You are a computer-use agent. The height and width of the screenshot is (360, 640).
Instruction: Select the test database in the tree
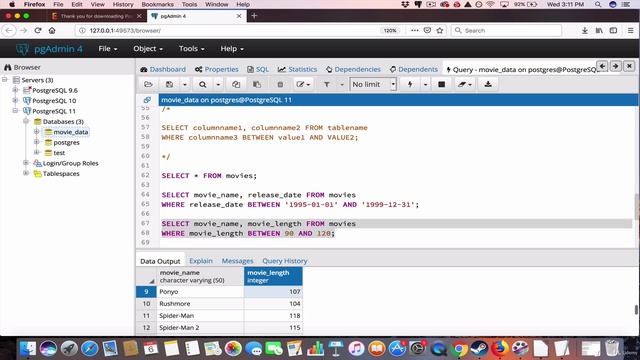[x=59, y=153]
